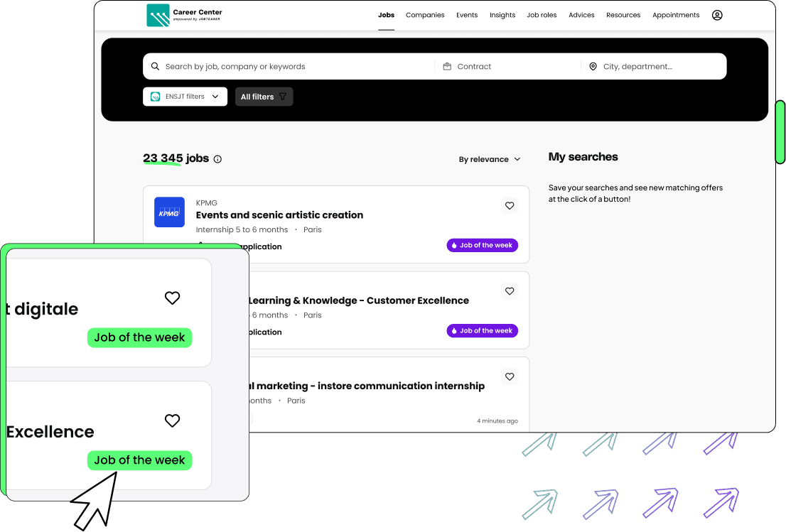
Task: Click the briefcase Contract icon
Action: point(447,67)
